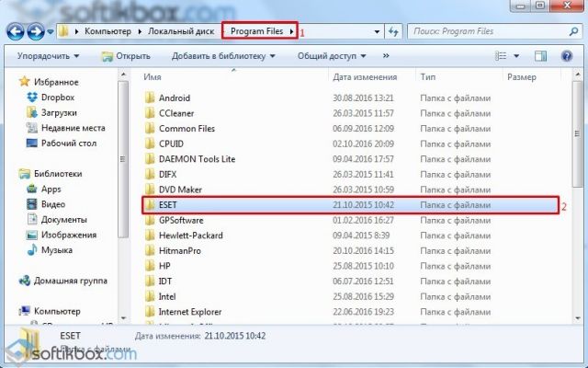The image size is (588, 368).
Task: Open the Музыка library
Action: 57,250
